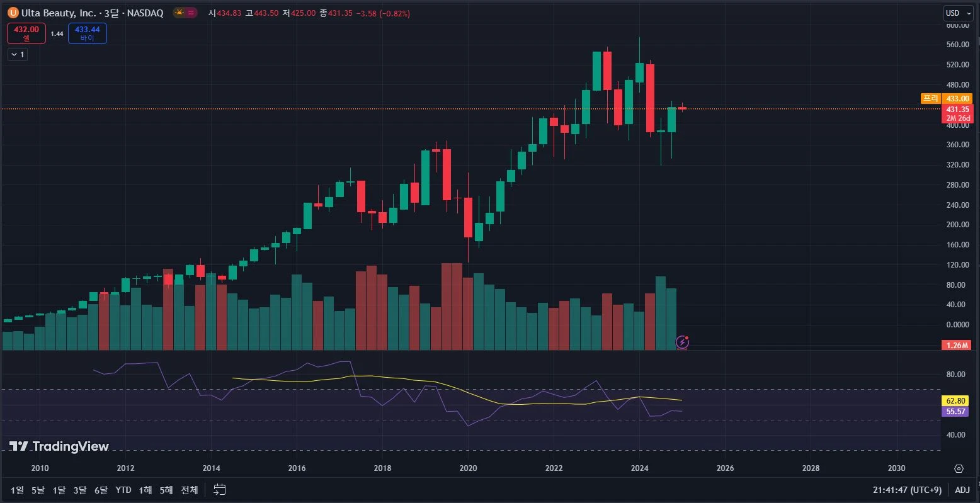The image size is (980, 503).
Task: Open the USD currency dropdown
Action: coord(957,13)
